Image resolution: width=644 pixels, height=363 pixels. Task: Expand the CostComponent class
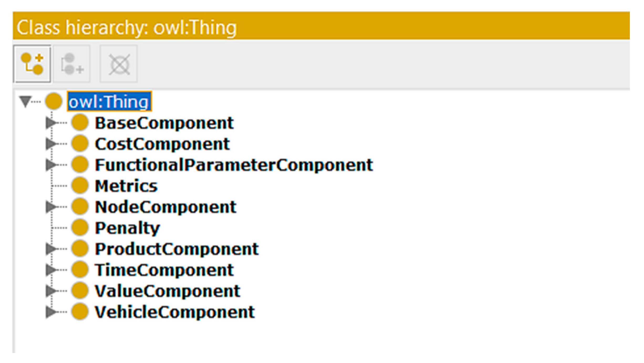pos(51,144)
